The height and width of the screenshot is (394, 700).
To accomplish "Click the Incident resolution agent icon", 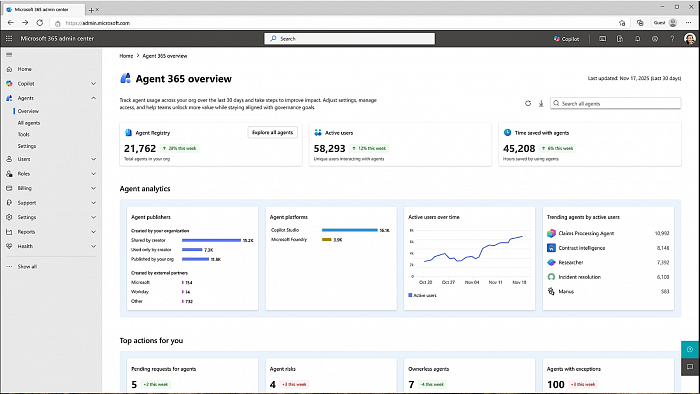I will (551, 277).
